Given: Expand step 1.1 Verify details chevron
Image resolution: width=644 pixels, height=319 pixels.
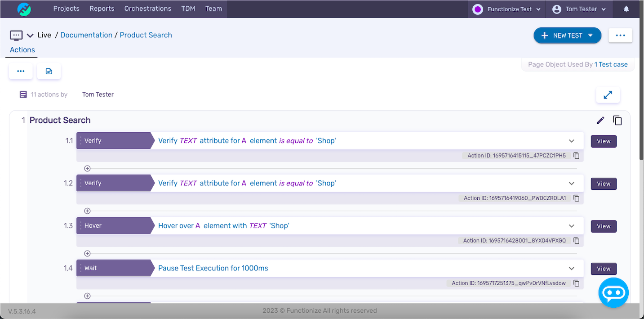Looking at the screenshot, I should 572,141.
